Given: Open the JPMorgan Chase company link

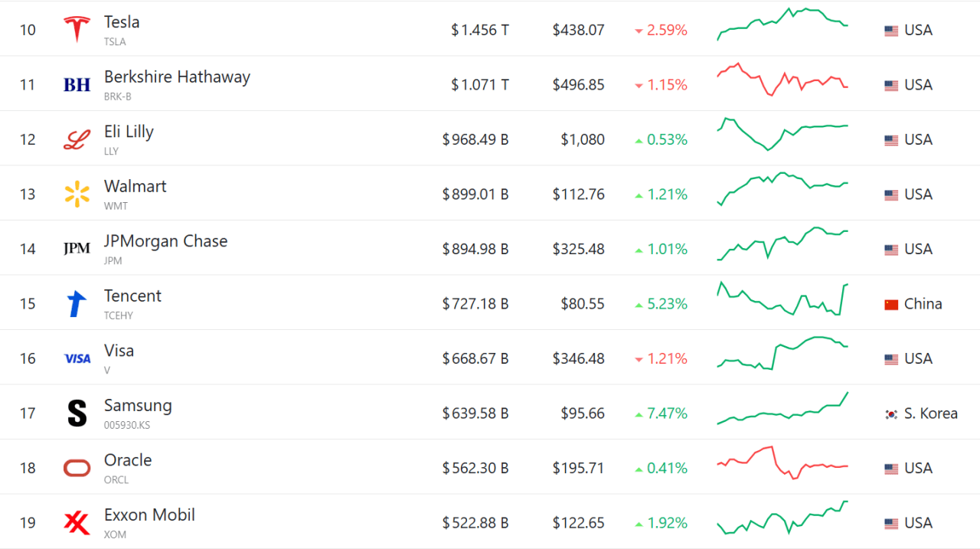Looking at the screenshot, I should tap(165, 241).
